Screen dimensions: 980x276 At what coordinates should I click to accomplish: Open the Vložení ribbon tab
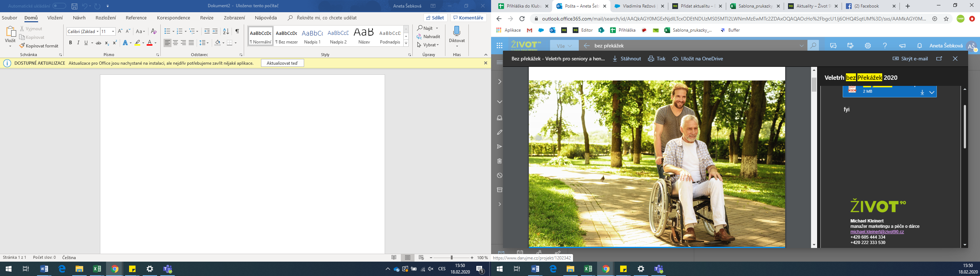coord(55,18)
